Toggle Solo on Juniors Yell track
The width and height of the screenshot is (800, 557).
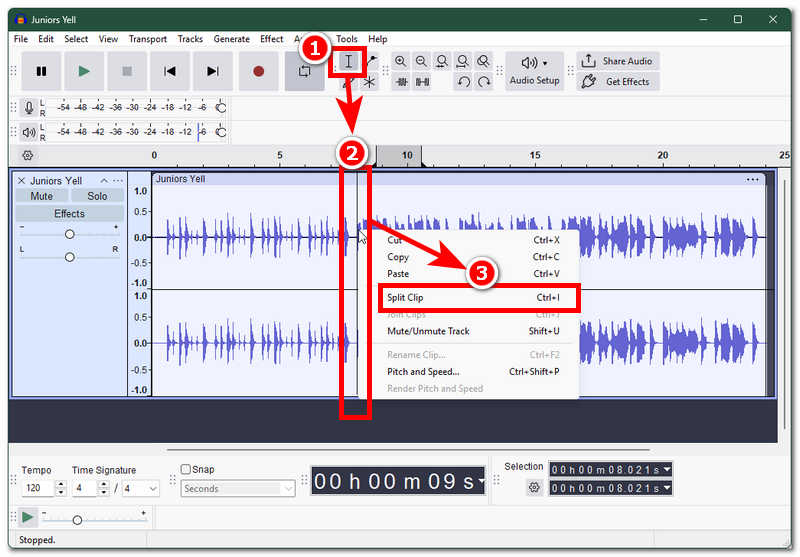coord(97,196)
